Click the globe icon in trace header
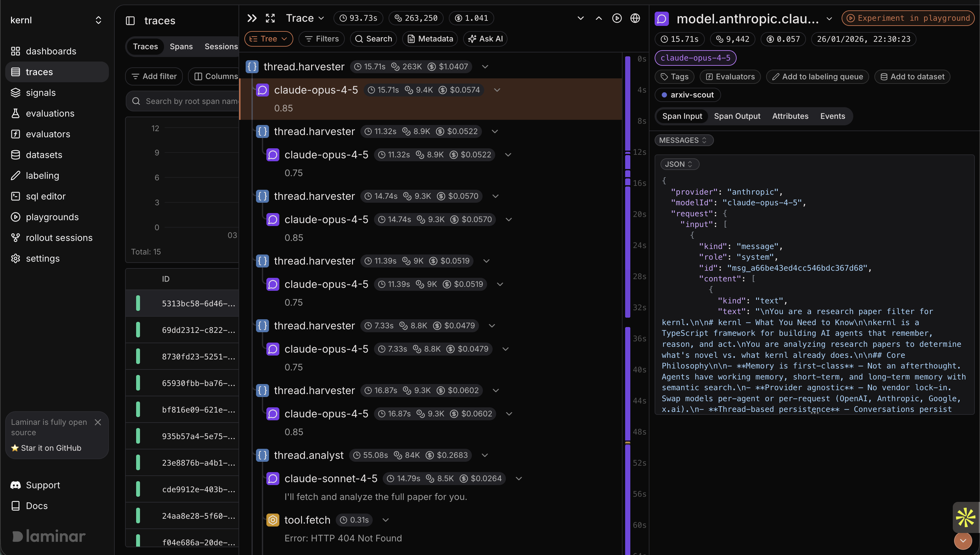980x555 pixels. [635, 18]
